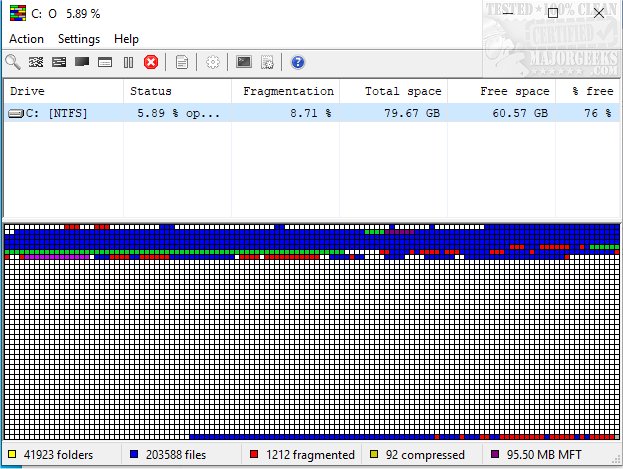Open the Action menu
This screenshot has width=623, height=469.
click(26, 39)
